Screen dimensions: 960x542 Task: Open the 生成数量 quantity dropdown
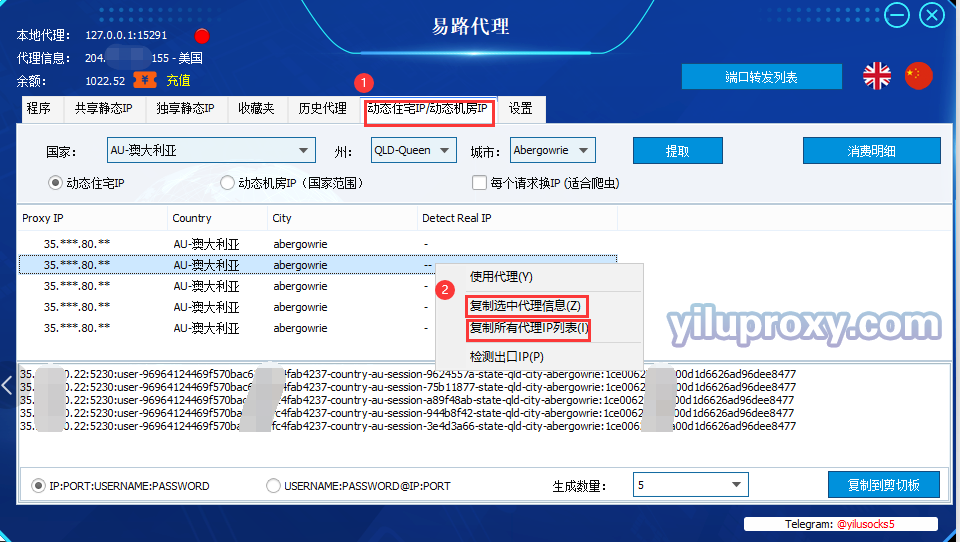691,484
